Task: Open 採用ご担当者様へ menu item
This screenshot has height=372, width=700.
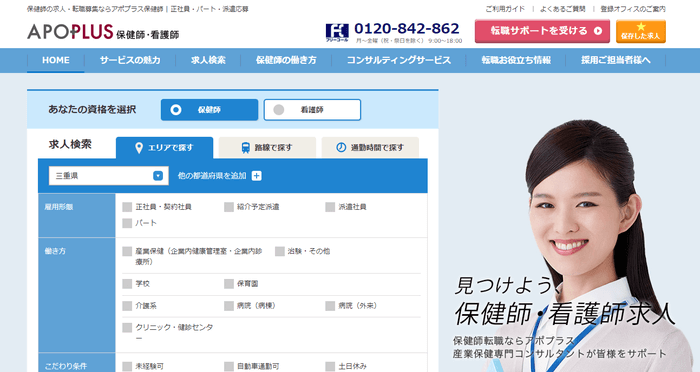Action: click(616, 60)
